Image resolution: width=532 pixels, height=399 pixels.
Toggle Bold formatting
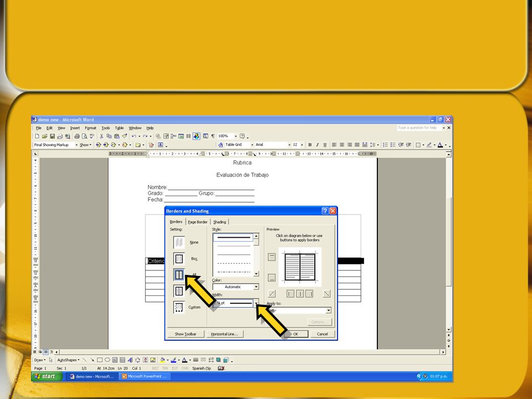pos(310,145)
